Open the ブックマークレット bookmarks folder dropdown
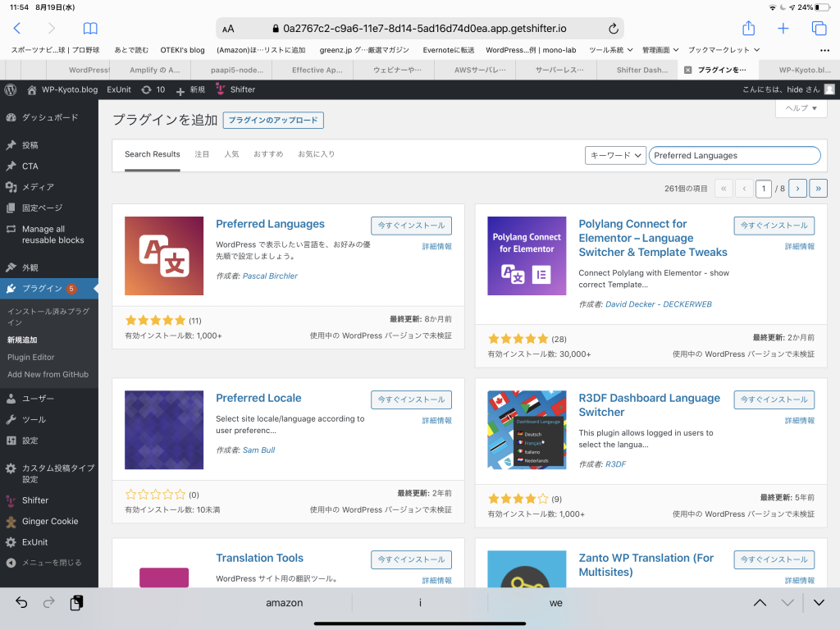840x630 pixels. (724, 50)
